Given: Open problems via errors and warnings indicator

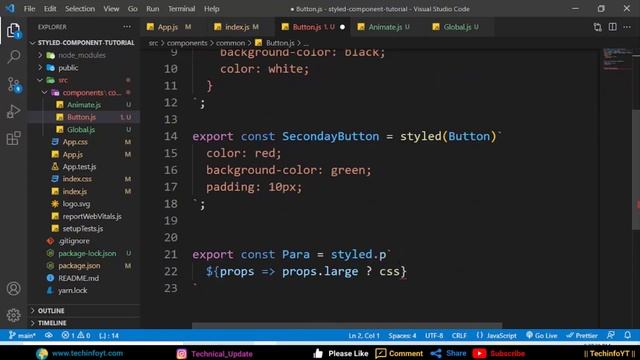Looking at the screenshot, I should [76, 336].
